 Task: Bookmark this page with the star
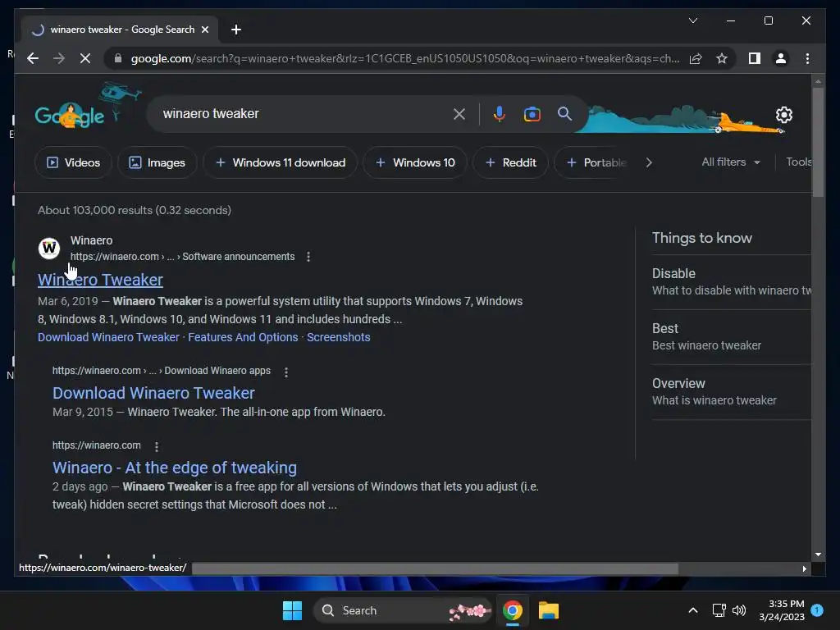(x=722, y=58)
